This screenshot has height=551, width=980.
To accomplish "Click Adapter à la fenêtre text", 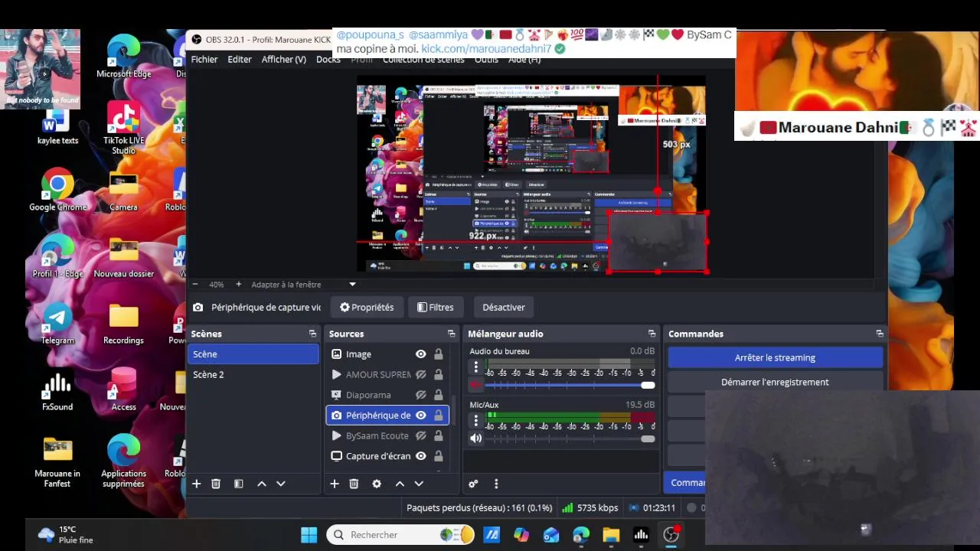I will click(x=286, y=285).
